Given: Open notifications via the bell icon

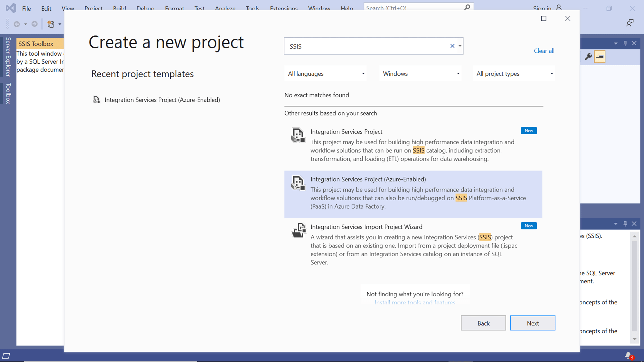Looking at the screenshot, I should 628,356.
